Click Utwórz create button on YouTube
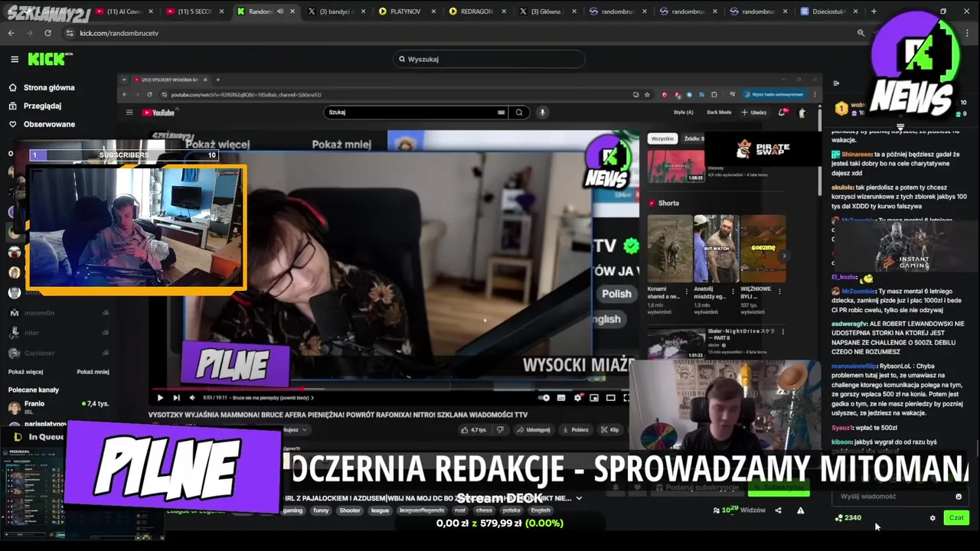Image resolution: width=980 pixels, height=551 pixels. [754, 112]
